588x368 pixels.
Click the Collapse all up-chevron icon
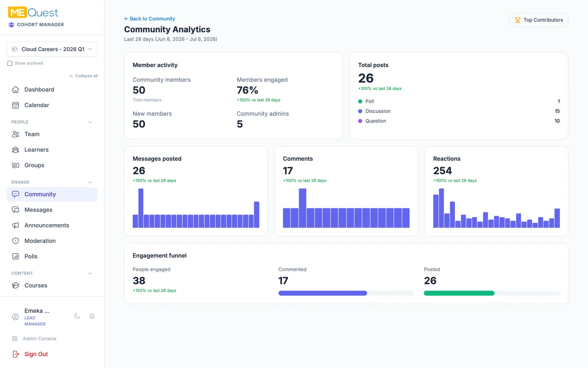(x=71, y=76)
